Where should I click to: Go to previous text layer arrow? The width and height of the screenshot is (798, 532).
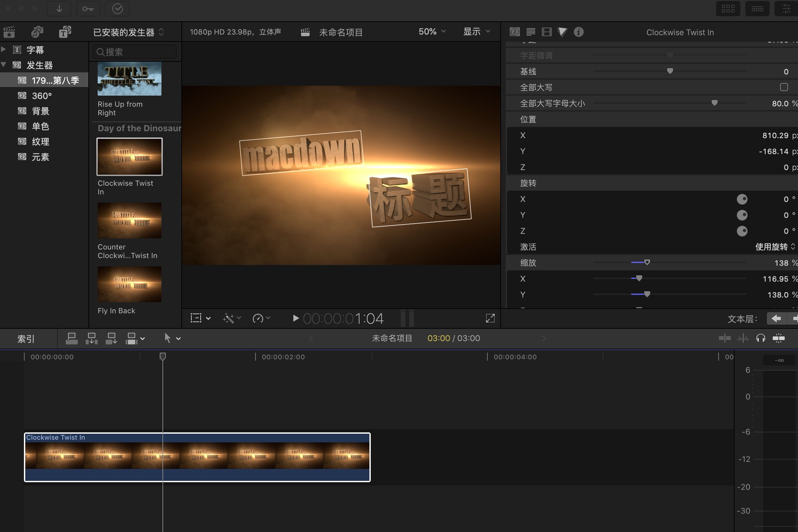(x=776, y=318)
